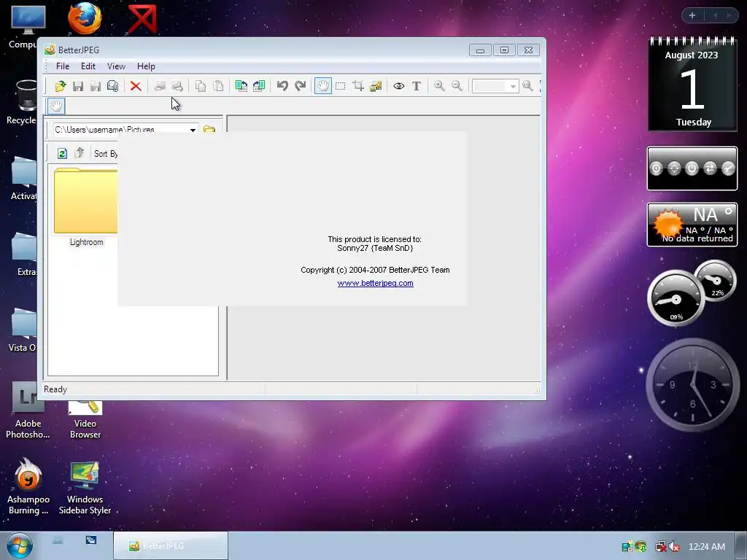Click the Open file toolbar icon
This screenshot has height=560, width=747.
coord(61,86)
